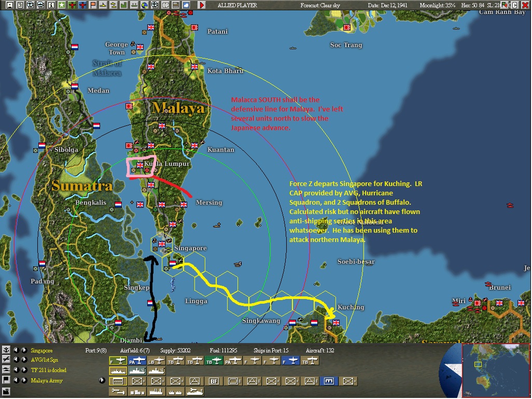The width and height of the screenshot is (532, 399).
Task: Click the aircraft icon beside AVG/1st Sqn row
Action: pyautogui.click(x=6, y=359)
